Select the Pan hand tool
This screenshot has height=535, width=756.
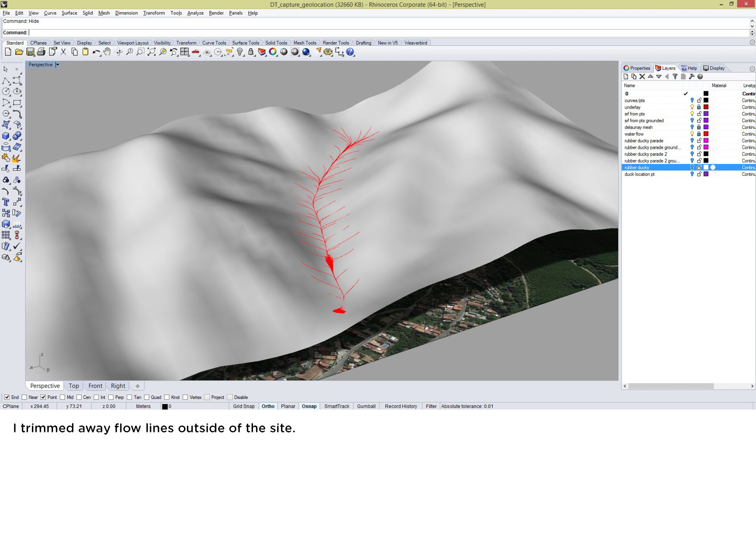pyautogui.click(x=107, y=52)
